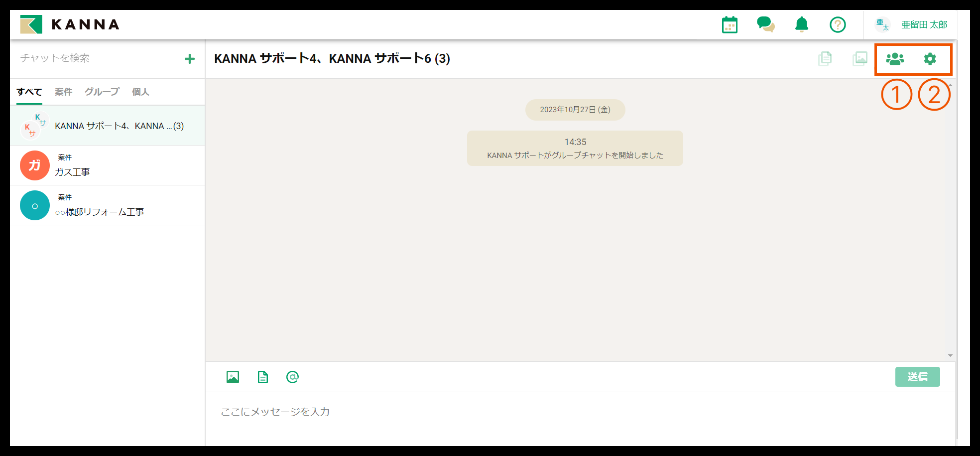Viewport: 980px width, 456px height.
Task: Open the calendar icon in header
Action: [x=730, y=24]
